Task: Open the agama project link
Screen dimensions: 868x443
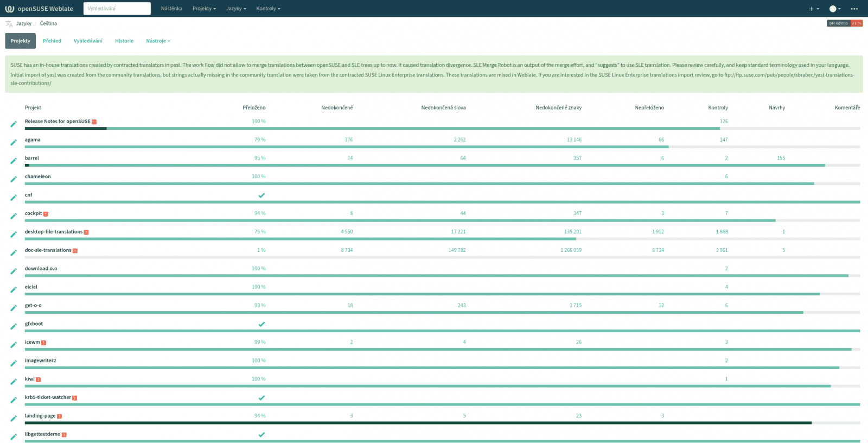Action: (33, 140)
